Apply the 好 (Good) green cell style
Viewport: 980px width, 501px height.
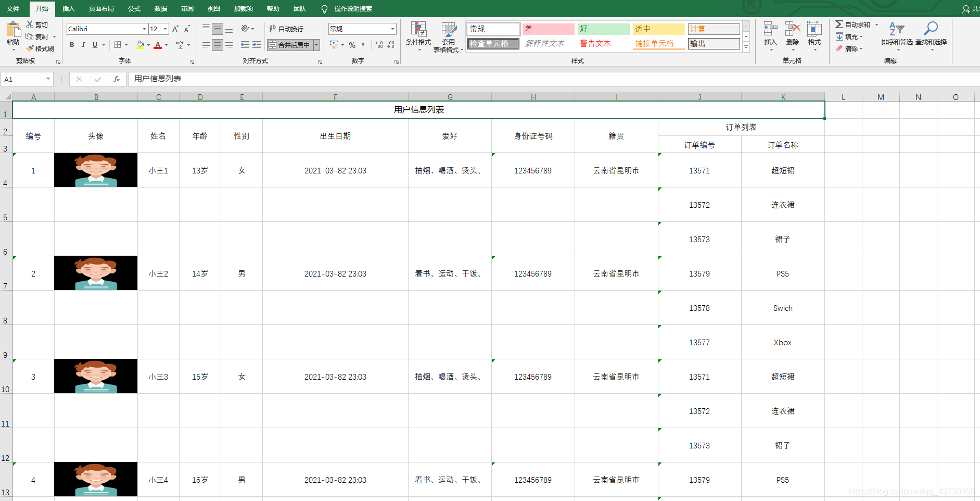pos(603,29)
